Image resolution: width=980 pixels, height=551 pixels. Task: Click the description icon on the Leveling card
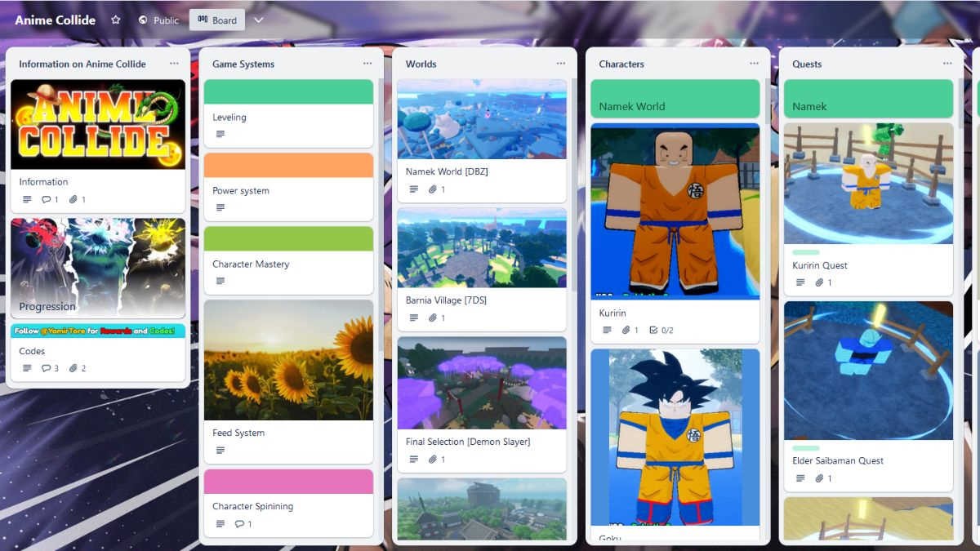click(x=220, y=134)
